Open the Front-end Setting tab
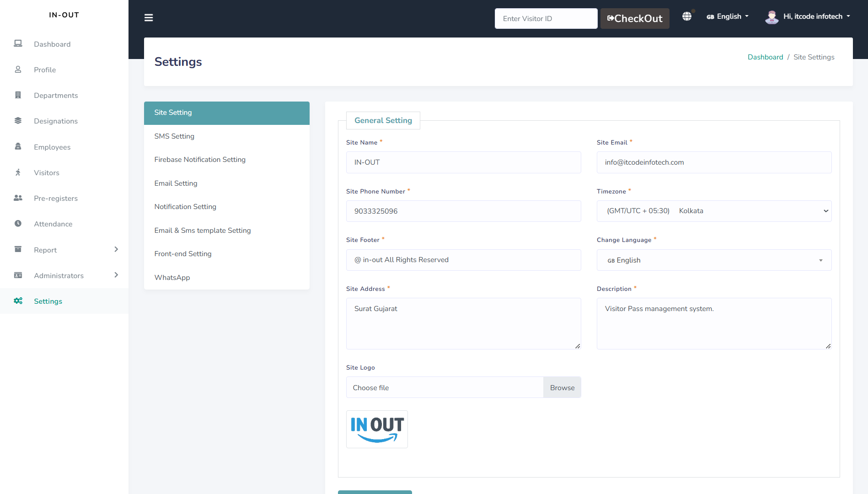Screen dimensions: 868x494 tap(227, 254)
